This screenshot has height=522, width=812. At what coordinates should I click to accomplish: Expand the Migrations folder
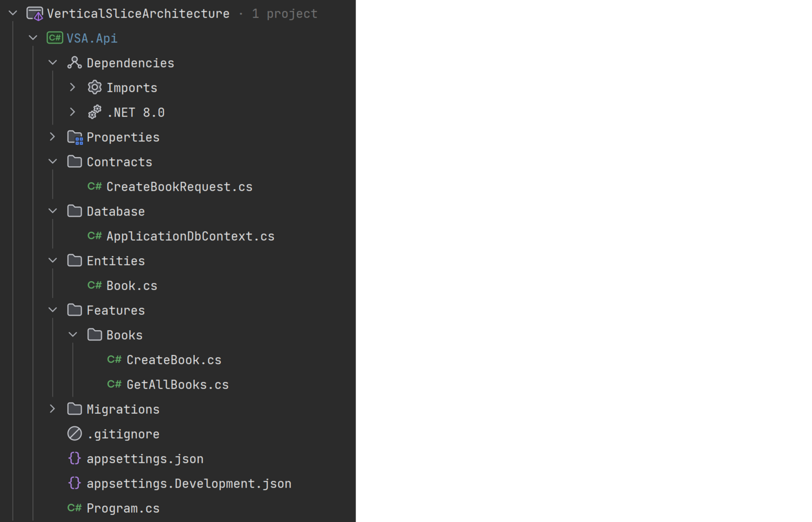click(53, 408)
